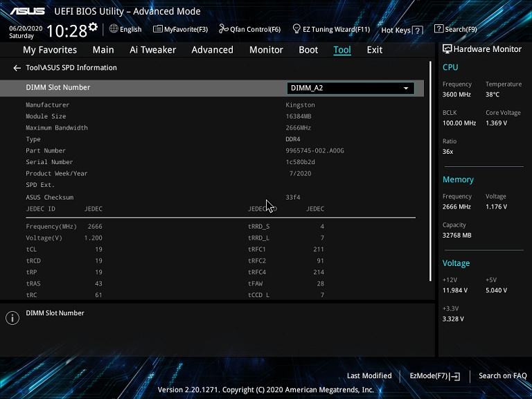The height and width of the screenshot is (399, 532).
Task: Select the DIMM Slot Number row label
Action: [x=58, y=87]
